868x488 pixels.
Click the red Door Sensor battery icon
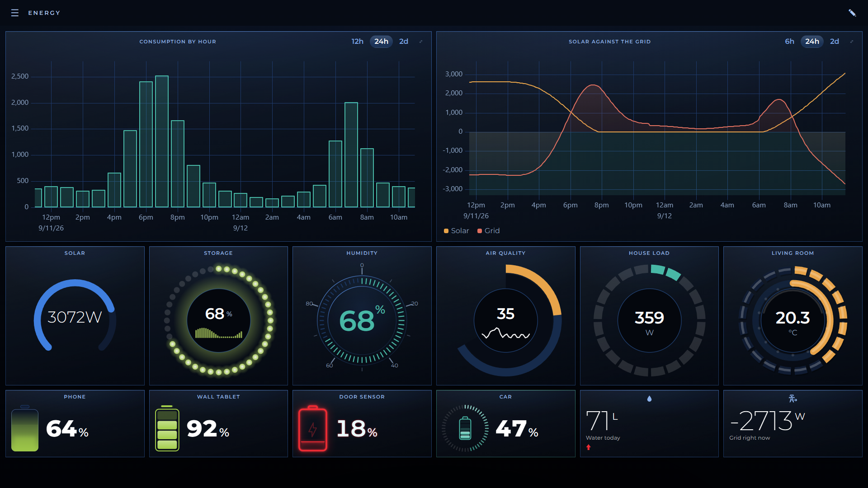[312, 428]
